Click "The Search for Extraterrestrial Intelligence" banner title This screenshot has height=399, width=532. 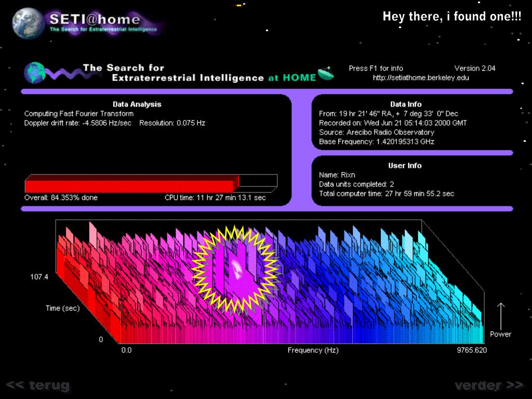[x=174, y=73]
